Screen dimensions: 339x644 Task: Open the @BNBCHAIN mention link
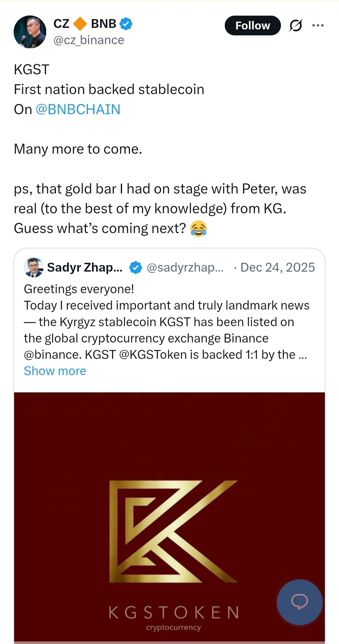click(78, 109)
